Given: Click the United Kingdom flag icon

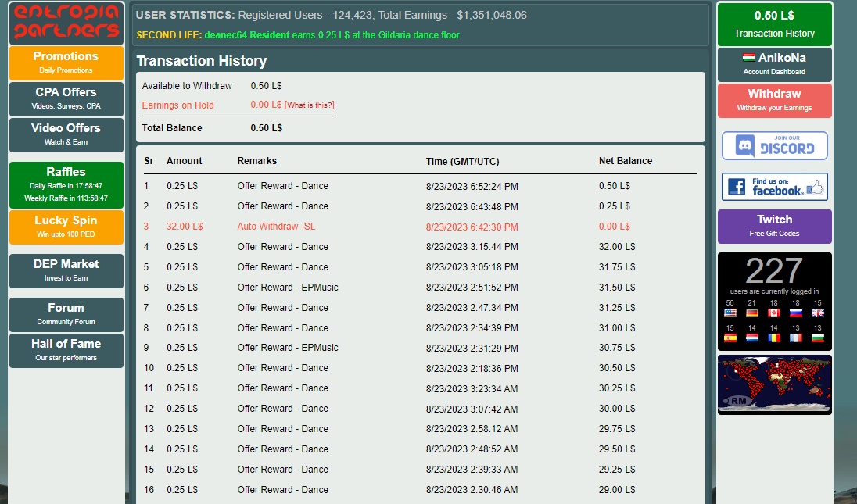Looking at the screenshot, I should click(818, 313).
